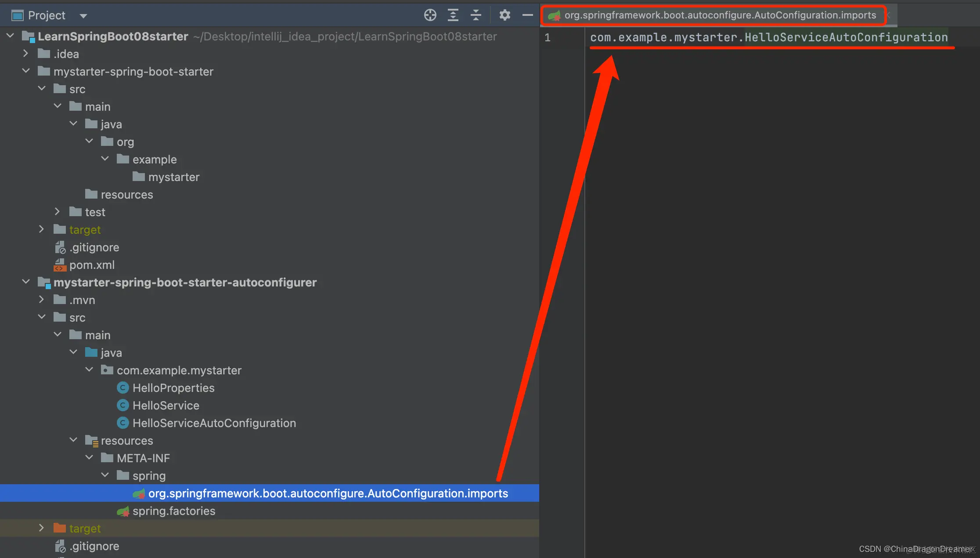Close the AutoConfiguration.imports editor tab

tap(888, 15)
